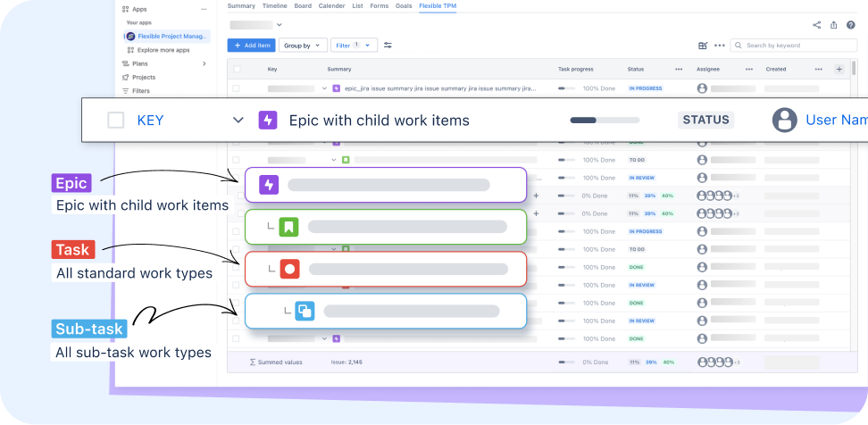
Task: Switch to the Timeline tab
Action: coord(274,5)
